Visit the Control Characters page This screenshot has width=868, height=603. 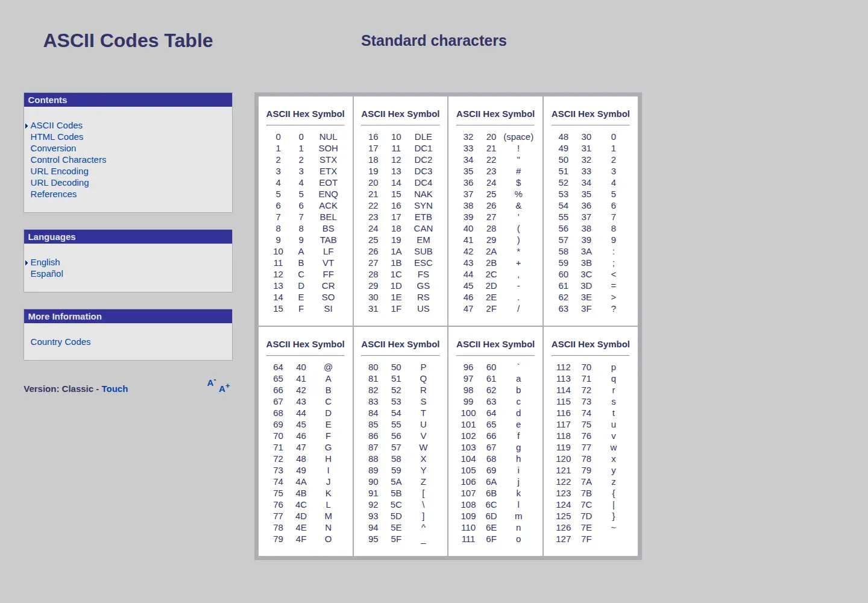pos(68,160)
